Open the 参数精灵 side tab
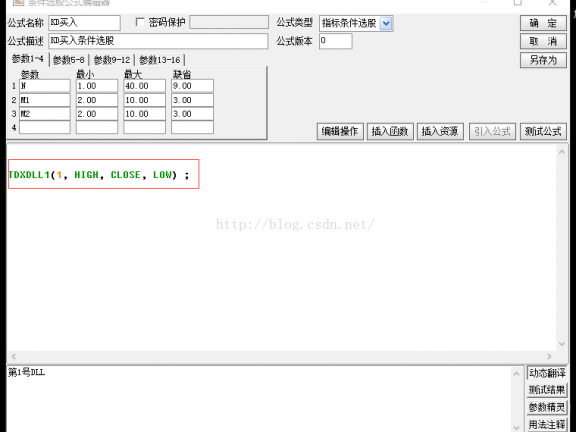This screenshot has height=432, width=576. (547, 407)
